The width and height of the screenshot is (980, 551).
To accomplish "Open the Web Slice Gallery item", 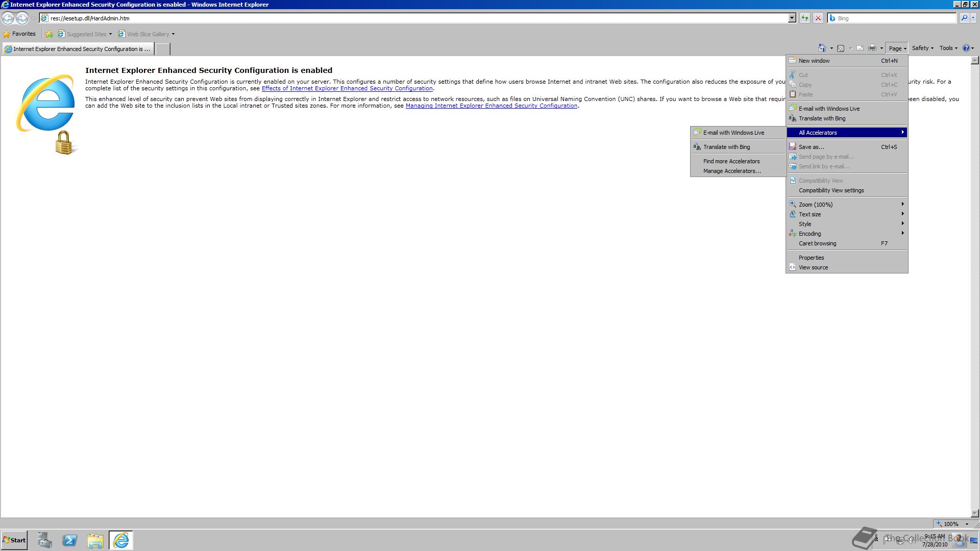I will pyautogui.click(x=146, y=34).
